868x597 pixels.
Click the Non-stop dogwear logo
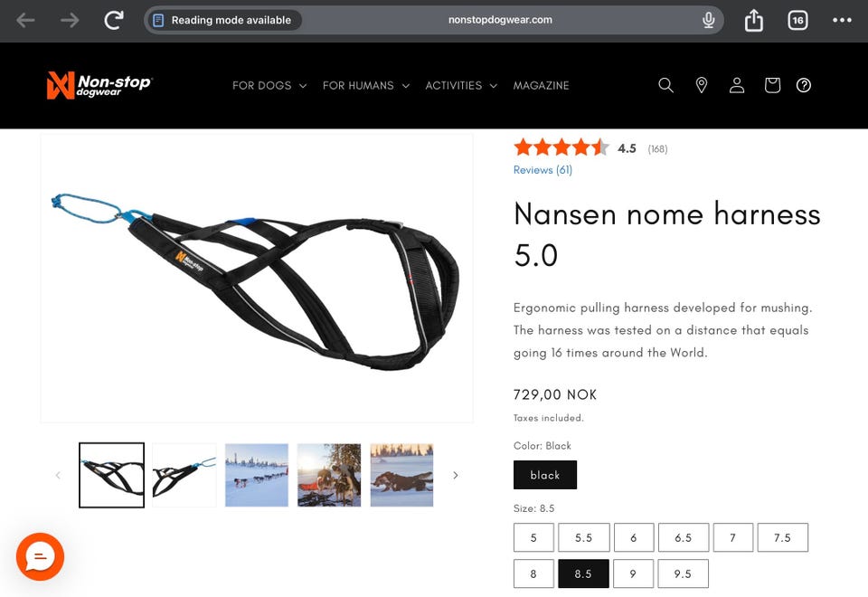(x=99, y=85)
